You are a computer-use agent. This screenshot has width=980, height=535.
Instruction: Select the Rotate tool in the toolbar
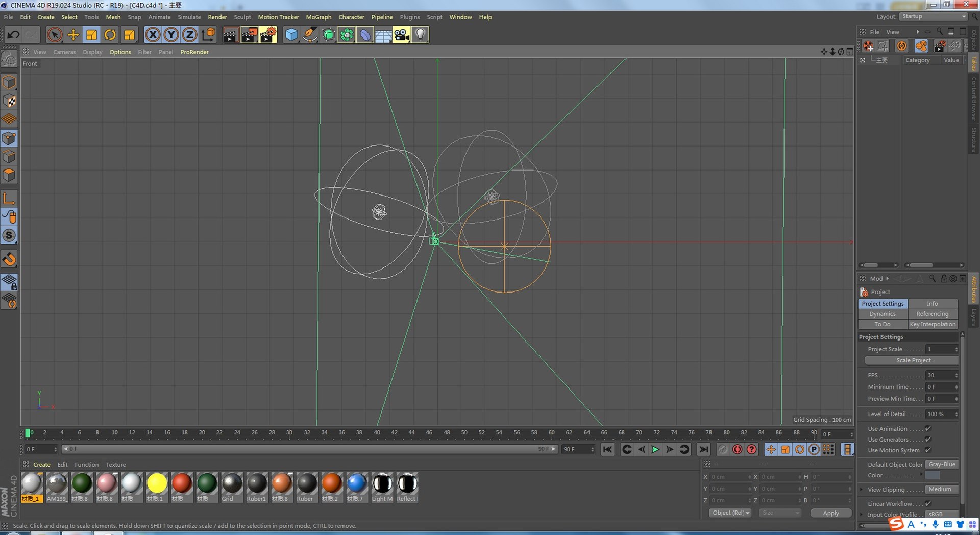pos(110,35)
